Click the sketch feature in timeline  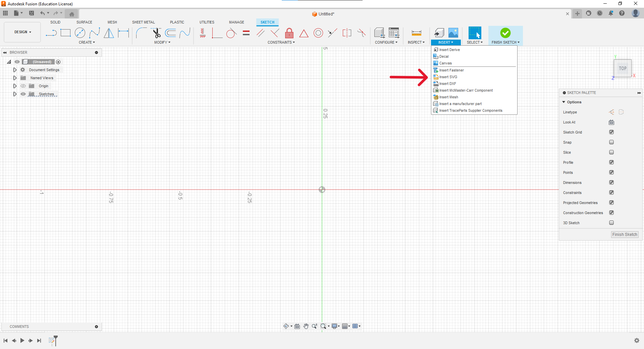(52, 341)
